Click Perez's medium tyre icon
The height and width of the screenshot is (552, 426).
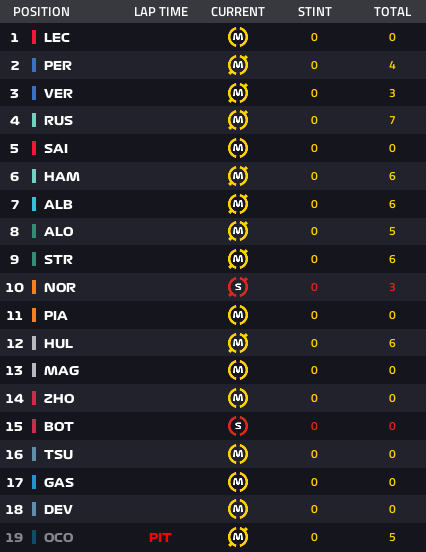238,65
